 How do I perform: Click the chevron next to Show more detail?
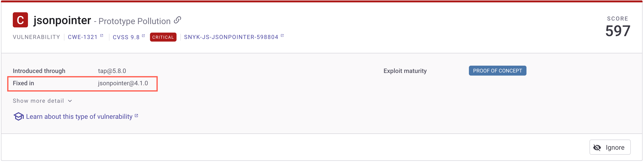click(x=70, y=101)
